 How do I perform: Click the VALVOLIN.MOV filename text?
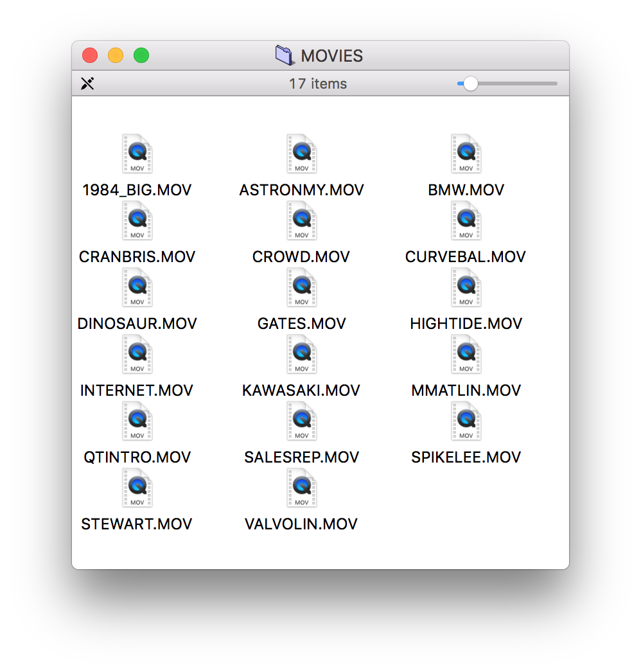tap(301, 524)
